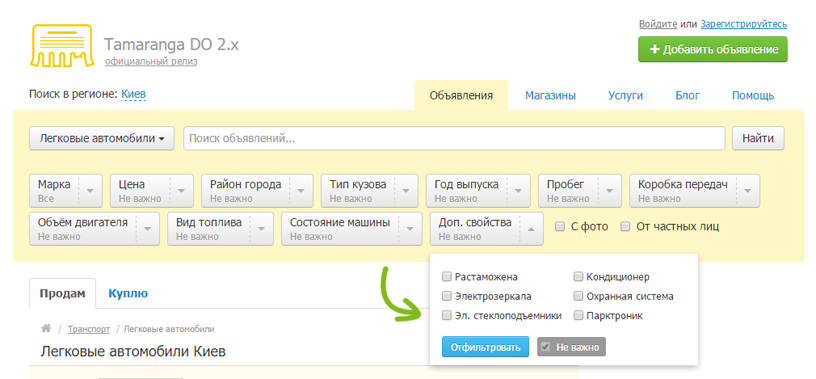Click the home icon in breadcrumbs
Image resolution: width=816 pixels, height=379 pixels.
coord(46,329)
